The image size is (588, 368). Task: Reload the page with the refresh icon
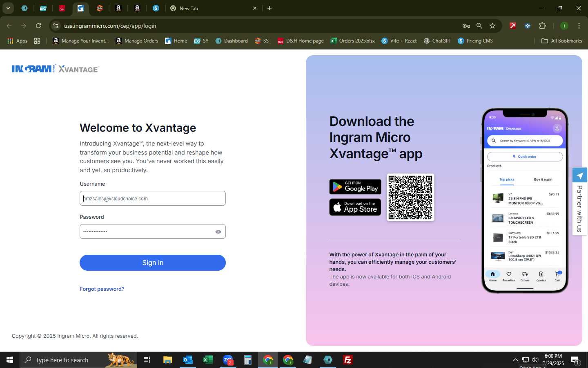coord(38,26)
